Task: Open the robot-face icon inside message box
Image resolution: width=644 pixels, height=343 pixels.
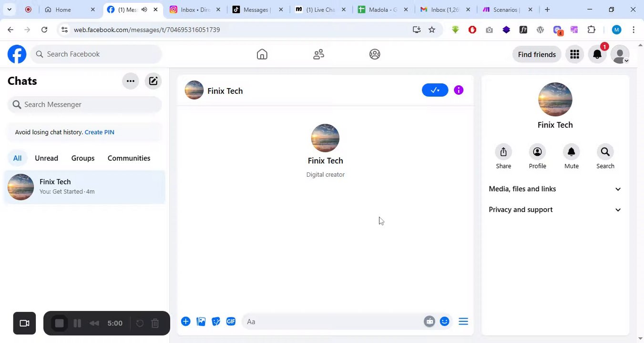Action: coord(429,322)
